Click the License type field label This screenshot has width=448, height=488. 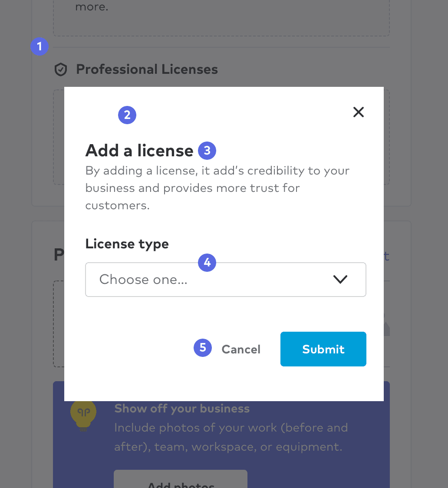click(127, 244)
